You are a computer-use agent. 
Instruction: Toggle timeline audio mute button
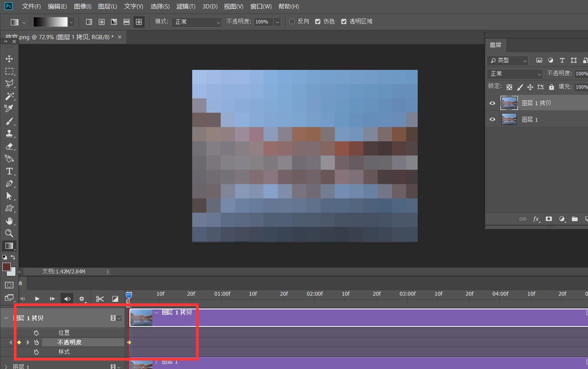(67, 299)
